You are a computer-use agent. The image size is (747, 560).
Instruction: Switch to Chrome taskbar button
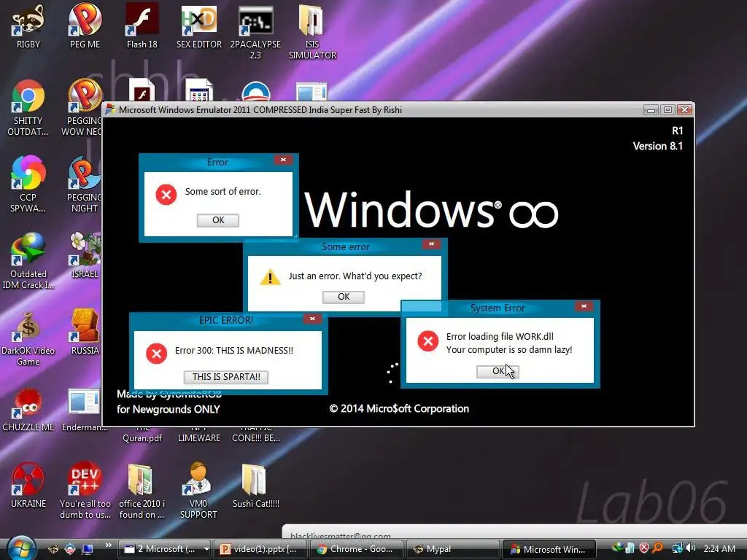[356, 549]
